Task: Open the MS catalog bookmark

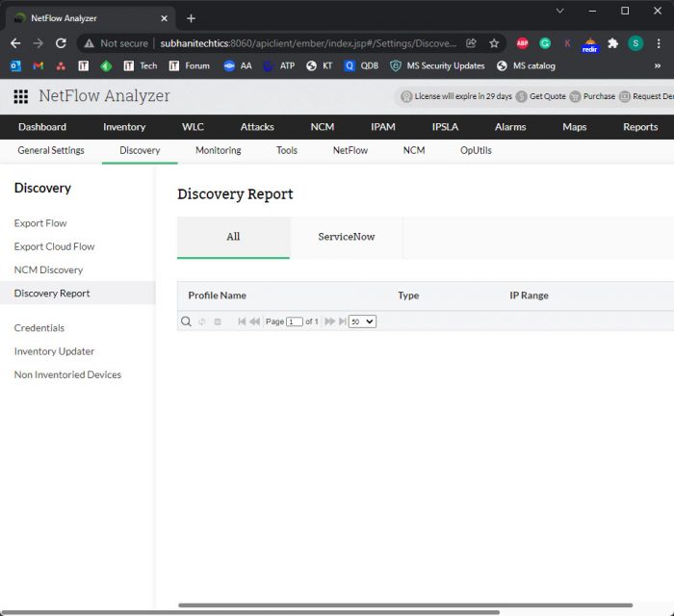Action: pyautogui.click(x=526, y=65)
